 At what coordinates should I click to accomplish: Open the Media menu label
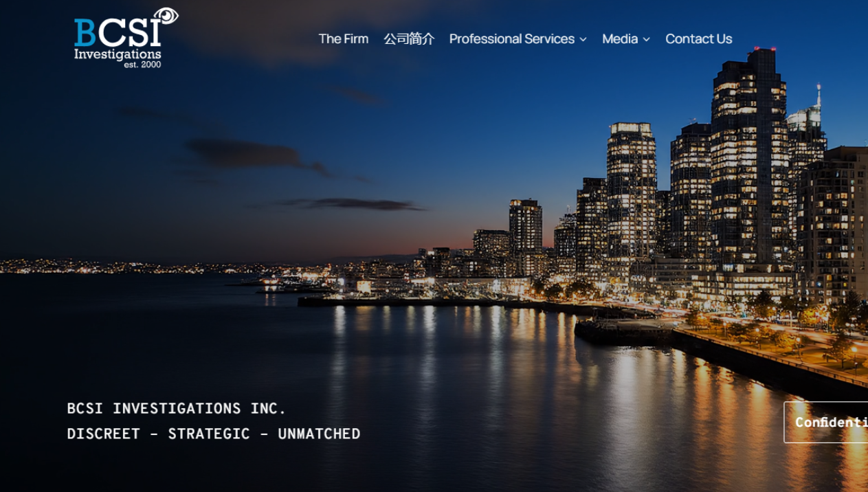point(620,39)
